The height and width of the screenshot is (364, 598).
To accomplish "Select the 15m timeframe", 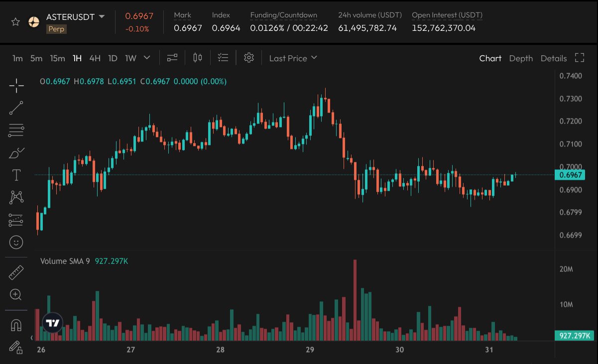I will (x=57, y=58).
